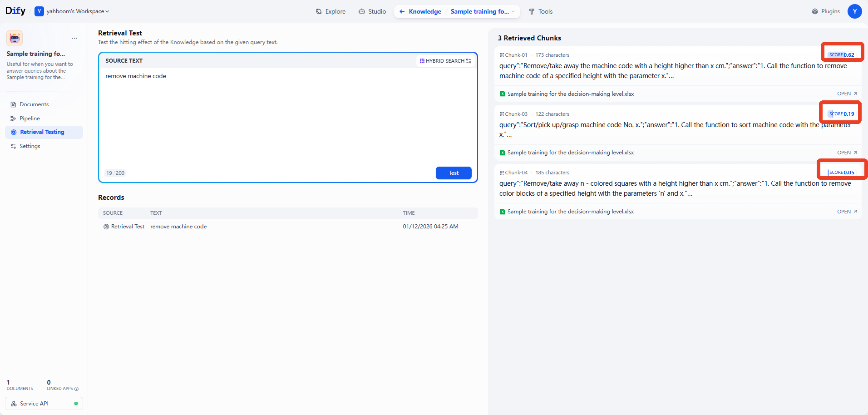Click the workspace Y avatar icon
The width and height of the screenshot is (868, 415).
(39, 11)
